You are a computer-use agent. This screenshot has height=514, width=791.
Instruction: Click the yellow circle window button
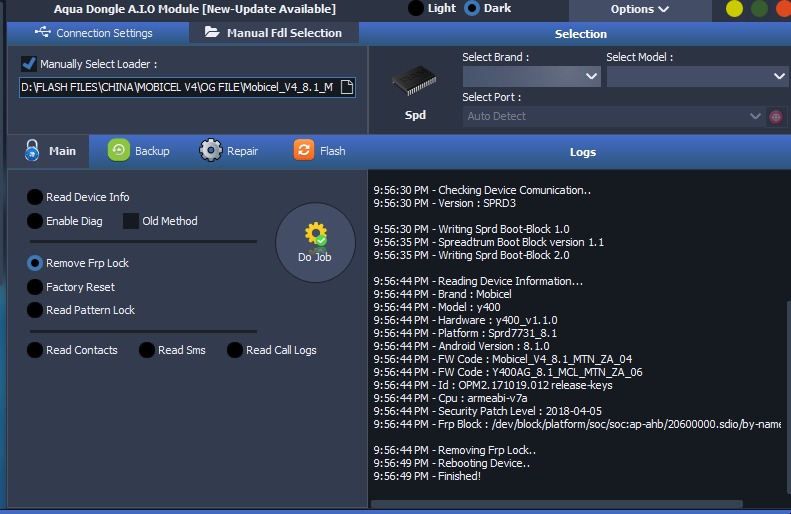(734, 9)
